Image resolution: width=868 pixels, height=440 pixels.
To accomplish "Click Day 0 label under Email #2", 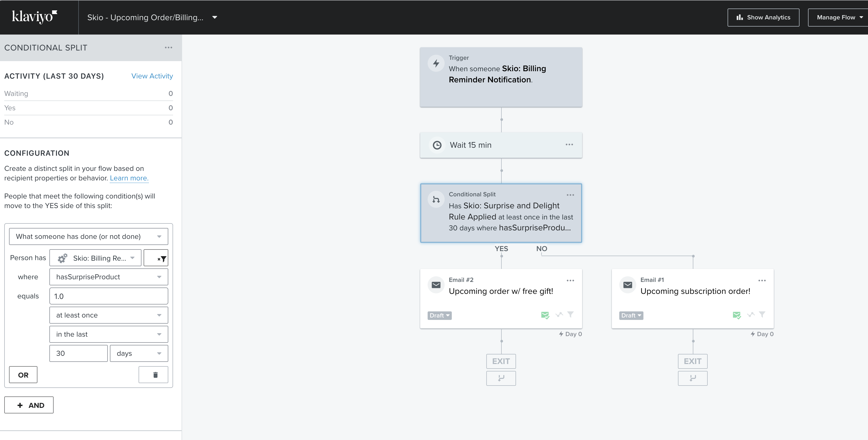I will [x=570, y=334].
